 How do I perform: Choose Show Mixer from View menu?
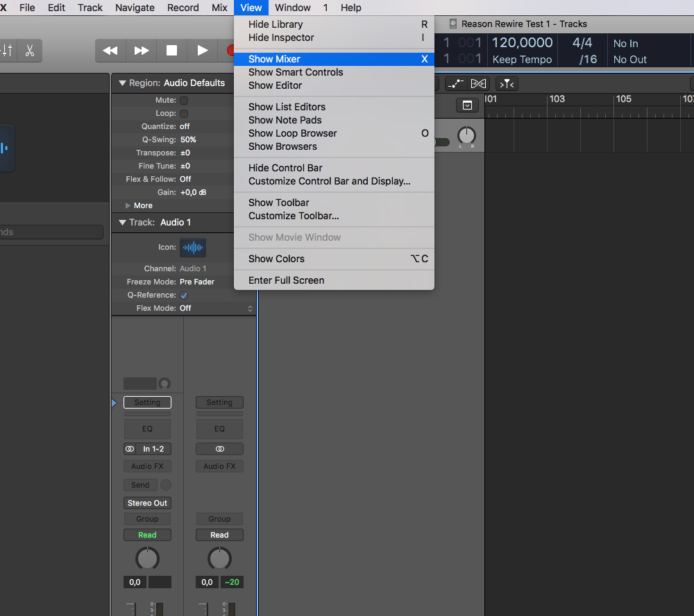pos(275,59)
